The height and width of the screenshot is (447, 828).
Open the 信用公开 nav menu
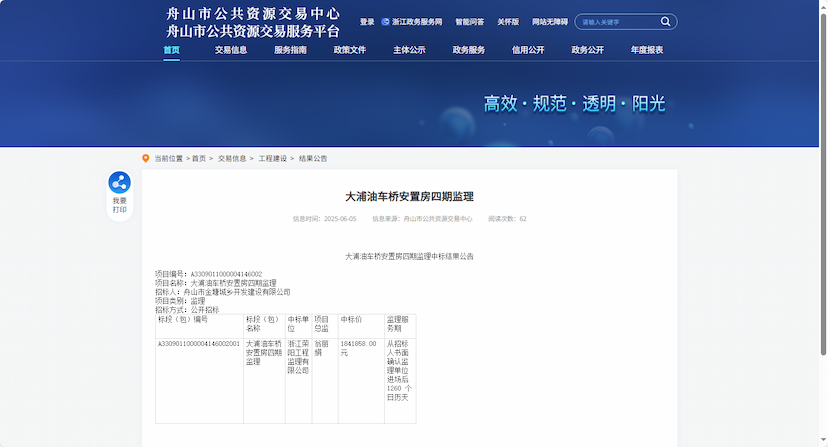528,50
